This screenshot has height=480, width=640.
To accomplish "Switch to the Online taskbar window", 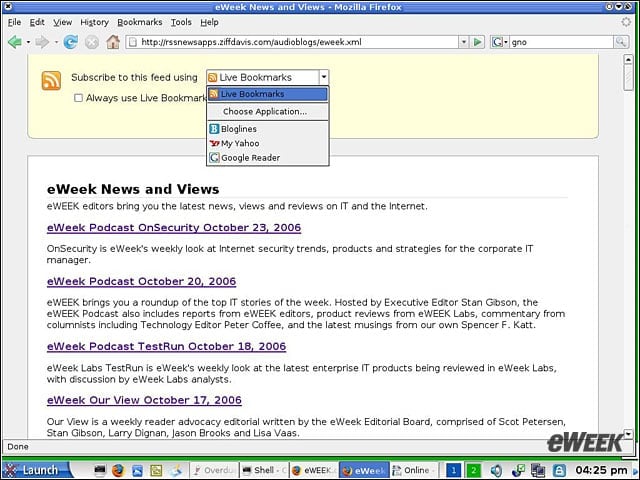I will (414, 471).
